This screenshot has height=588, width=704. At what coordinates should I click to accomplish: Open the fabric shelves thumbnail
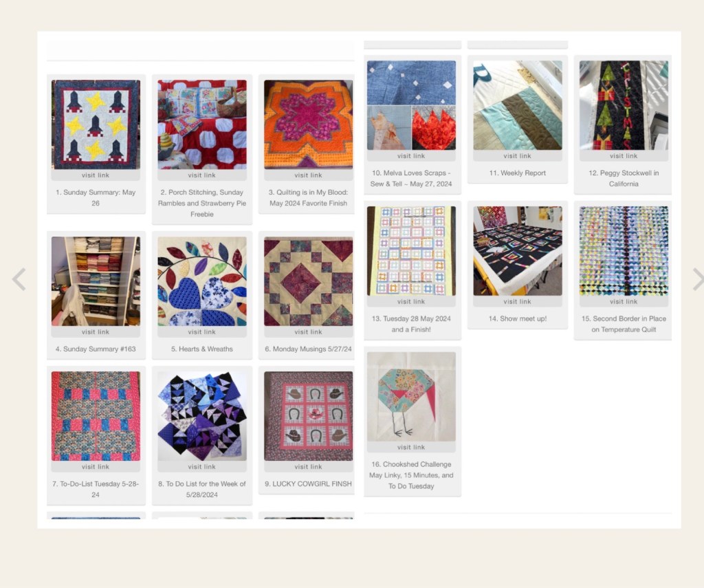96,281
